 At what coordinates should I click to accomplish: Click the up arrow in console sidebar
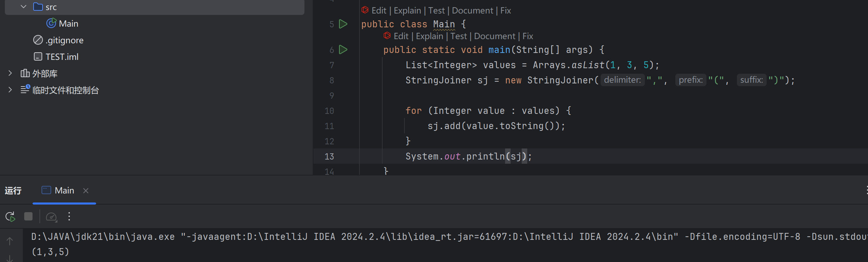point(10,241)
